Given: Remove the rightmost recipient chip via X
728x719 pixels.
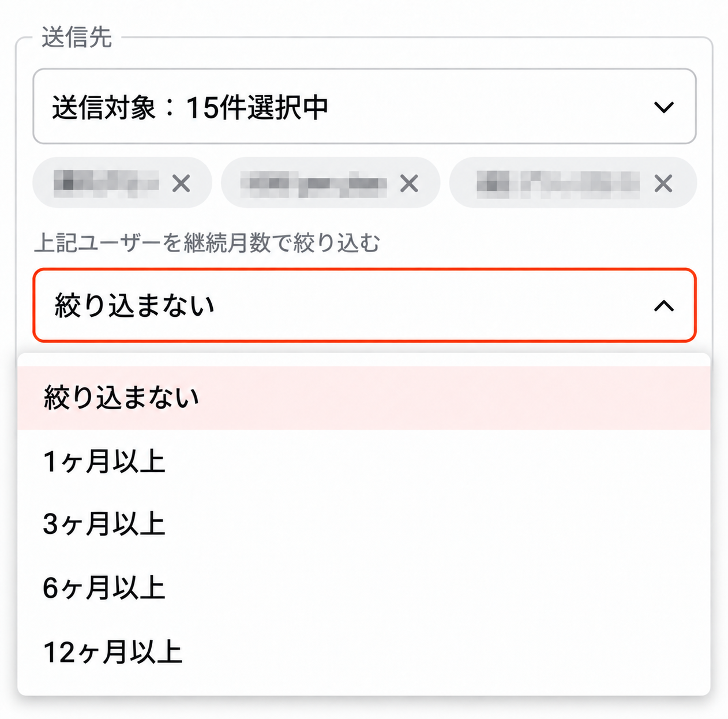Looking at the screenshot, I should point(663,184).
